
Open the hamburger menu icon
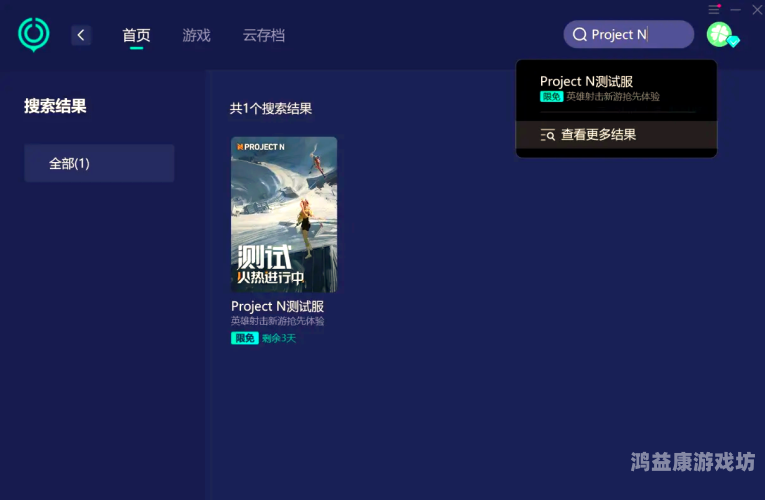coord(714,9)
